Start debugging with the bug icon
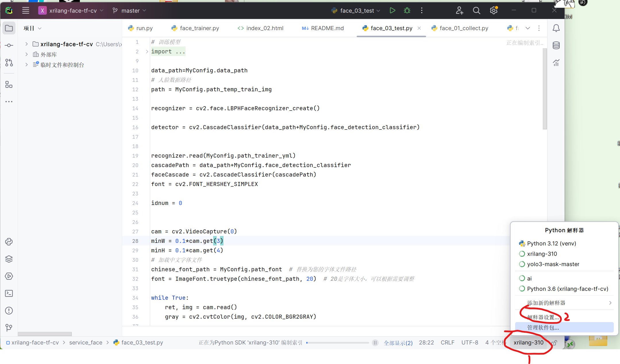This screenshot has width=620, height=364. tap(407, 11)
